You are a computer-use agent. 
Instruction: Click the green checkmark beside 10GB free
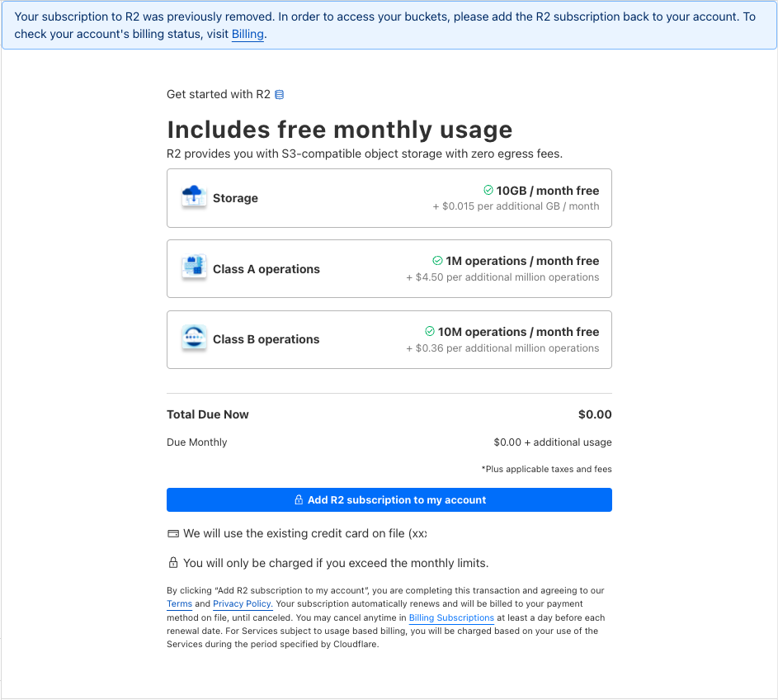tap(488, 191)
